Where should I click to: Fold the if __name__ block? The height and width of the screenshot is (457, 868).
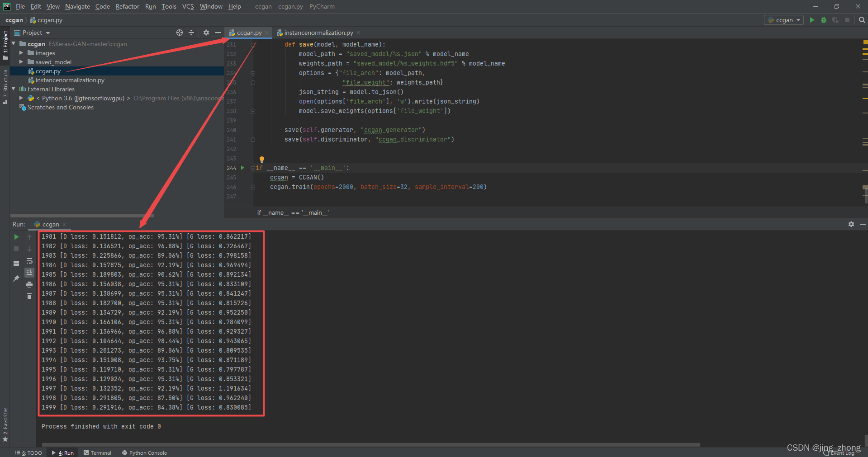pyautogui.click(x=253, y=168)
